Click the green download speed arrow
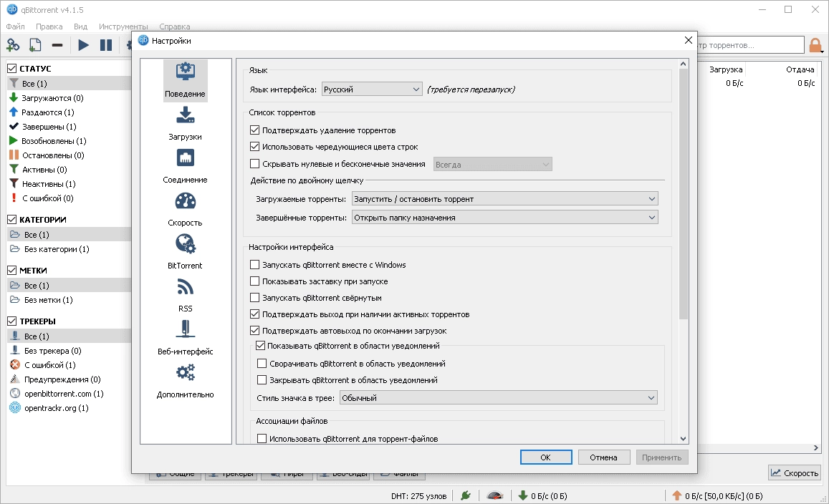This screenshot has height=504, width=829. (522, 495)
